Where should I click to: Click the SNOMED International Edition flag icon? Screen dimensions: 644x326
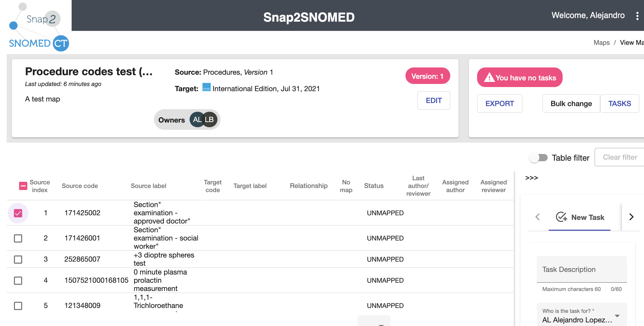click(206, 87)
